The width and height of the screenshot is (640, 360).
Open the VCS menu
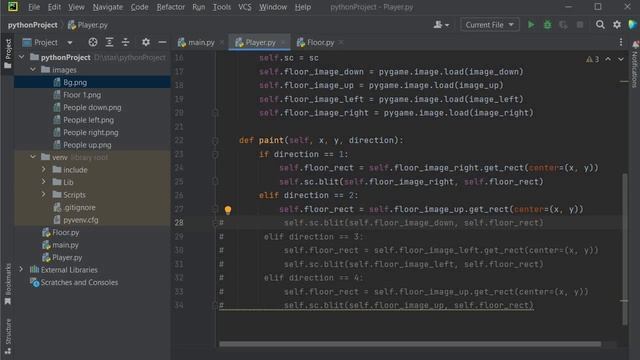(244, 7)
